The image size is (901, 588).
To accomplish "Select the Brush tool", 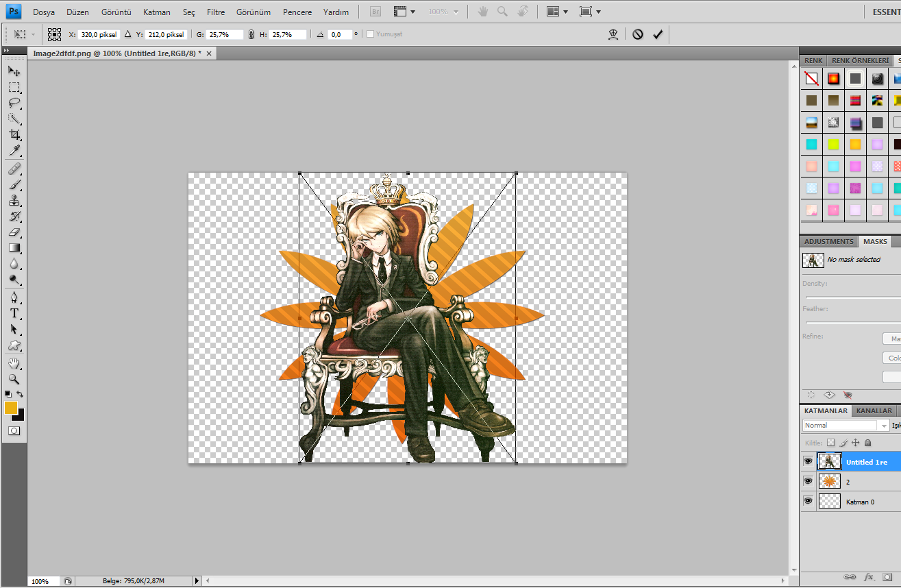I will [14, 184].
